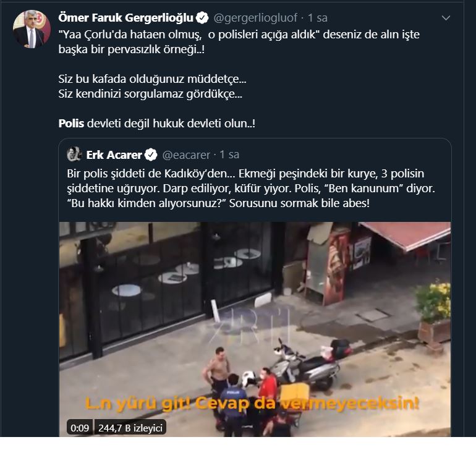The height and width of the screenshot is (450, 476).
Task: Play the embedded street video thumbnail
Action: pos(255,321)
